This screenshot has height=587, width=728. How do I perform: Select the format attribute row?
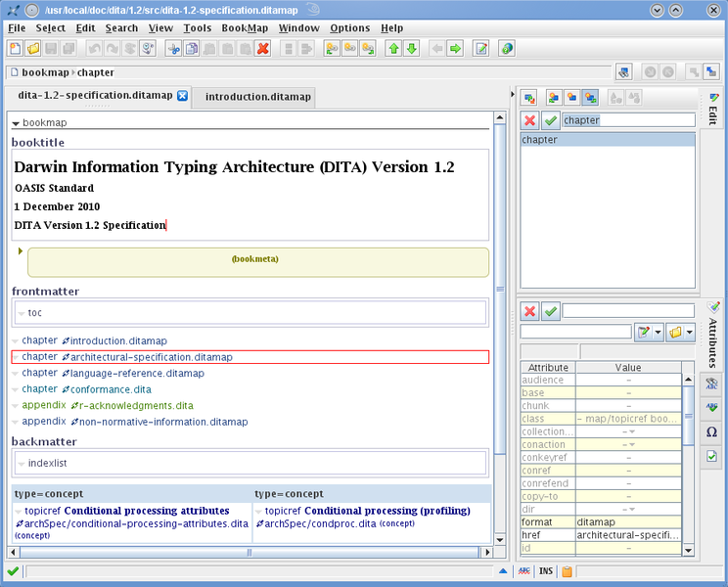tap(601, 522)
